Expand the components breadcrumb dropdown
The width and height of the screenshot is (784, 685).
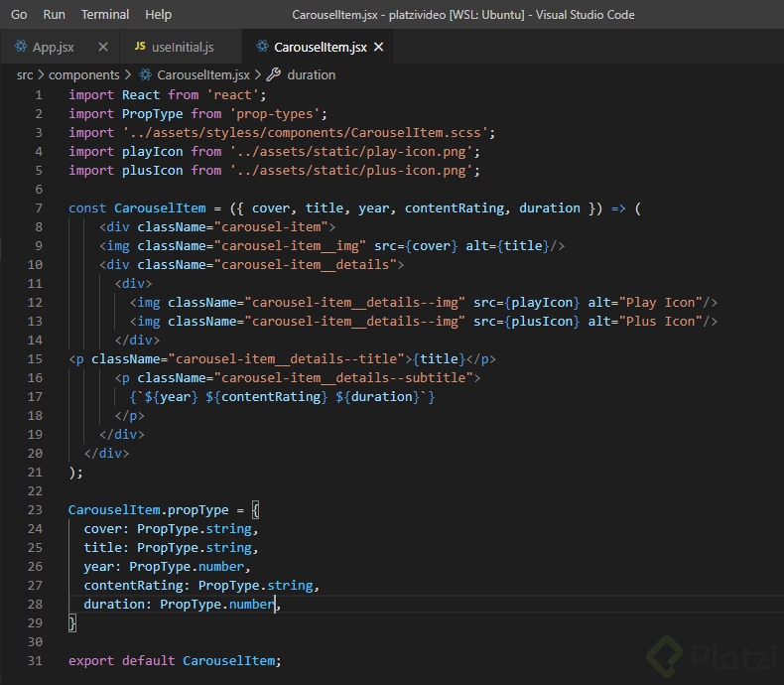(83, 74)
